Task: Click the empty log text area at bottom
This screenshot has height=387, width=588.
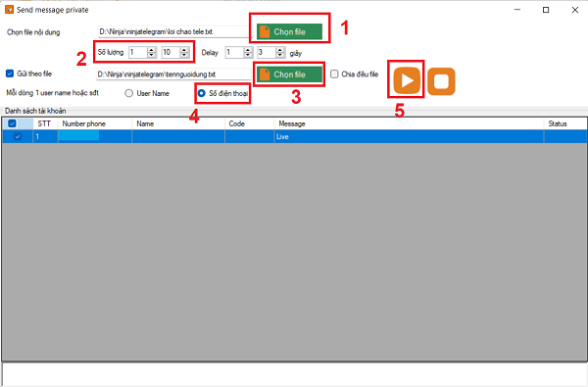Action: pyautogui.click(x=295, y=374)
